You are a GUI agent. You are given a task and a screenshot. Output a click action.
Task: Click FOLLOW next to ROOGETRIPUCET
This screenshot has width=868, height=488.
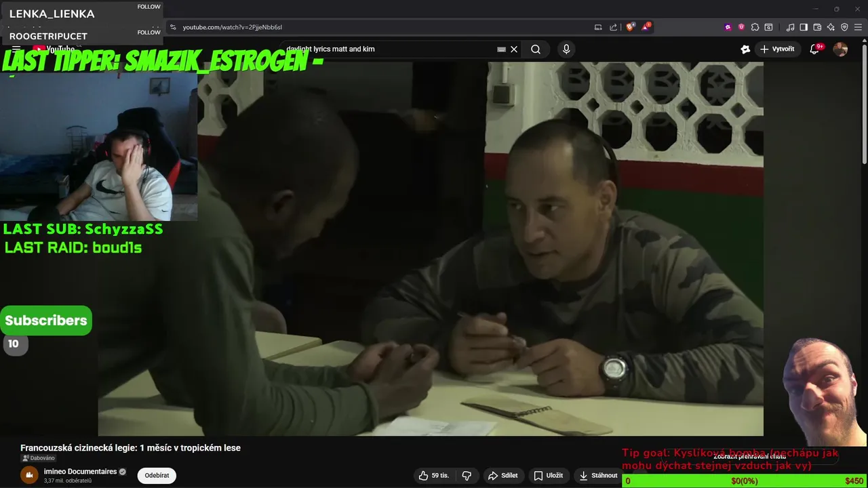point(149,32)
